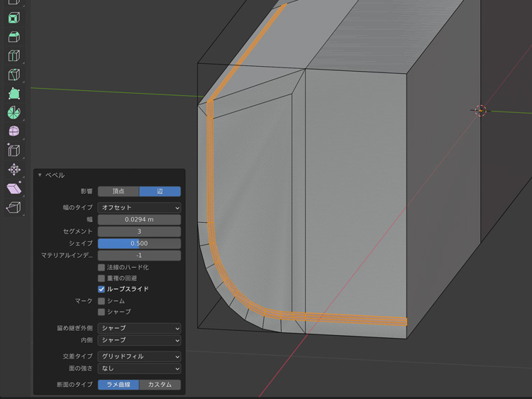532x399 pixels.
Task: Click the セグメント value field
Action: pyautogui.click(x=139, y=231)
